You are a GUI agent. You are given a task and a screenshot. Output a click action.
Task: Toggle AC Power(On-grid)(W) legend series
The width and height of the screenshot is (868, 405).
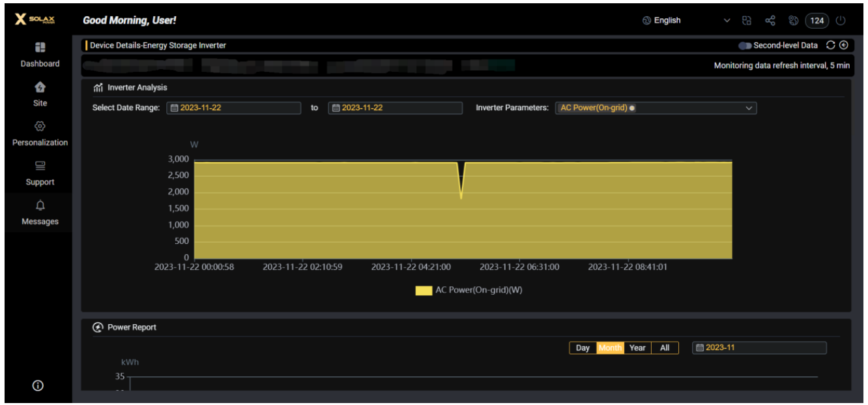pos(469,290)
